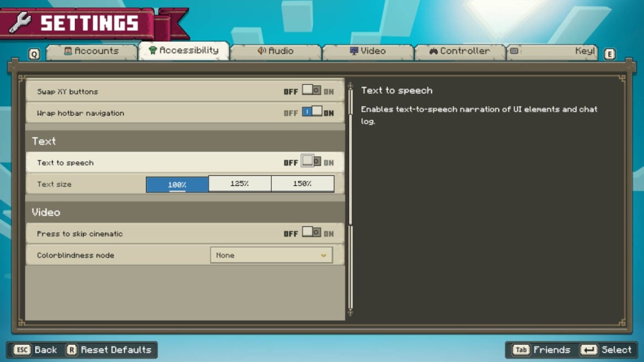The width and height of the screenshot is (644, 362).
Task: Click the Back button
Action: [x=35, y=350]
